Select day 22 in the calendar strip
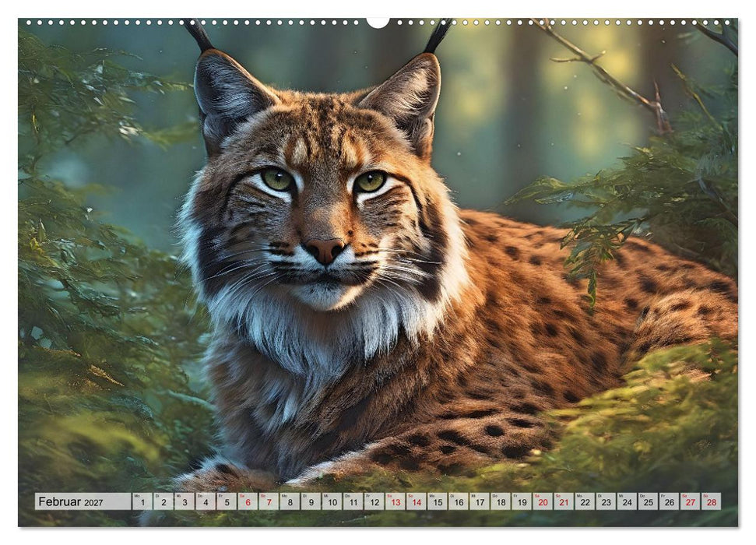Screen dimensions: 756x545 pos(585,501)
